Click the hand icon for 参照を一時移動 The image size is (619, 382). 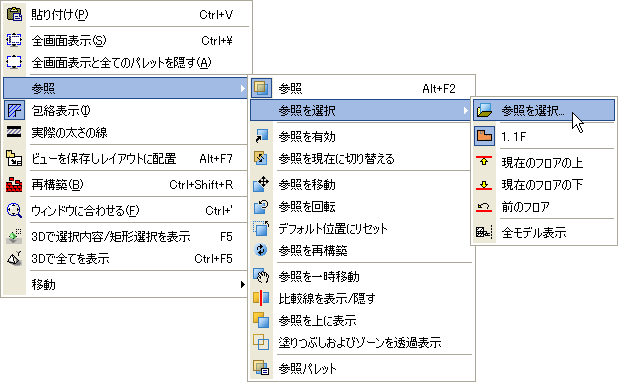[x=261, y=276]
